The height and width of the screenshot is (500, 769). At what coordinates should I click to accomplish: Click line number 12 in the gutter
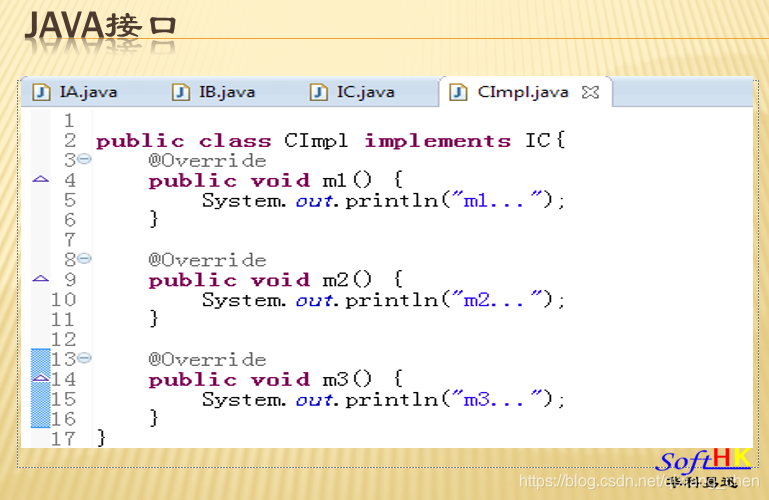(x=64, y=340)
